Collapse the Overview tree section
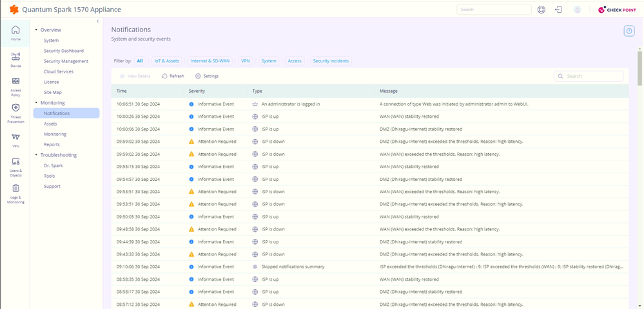This screenshot has width=644, height=309. tap(37, 30)
